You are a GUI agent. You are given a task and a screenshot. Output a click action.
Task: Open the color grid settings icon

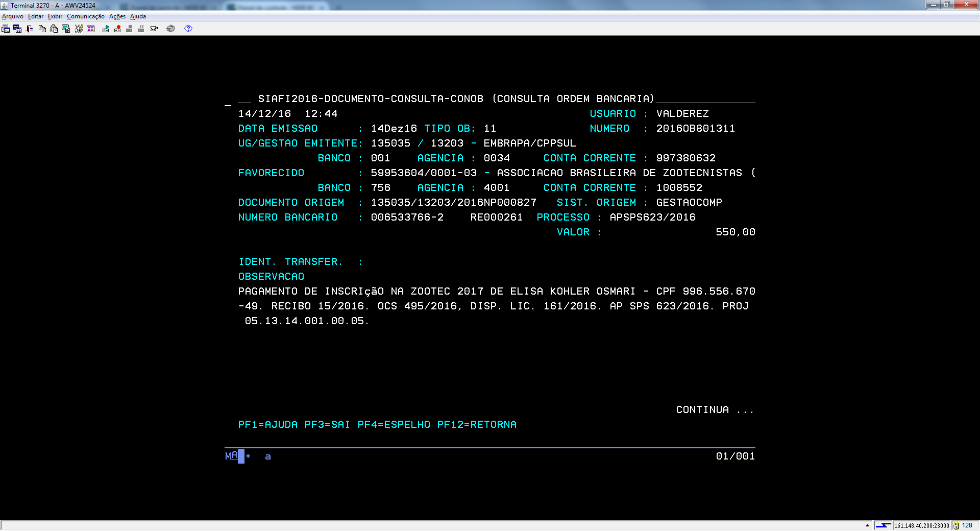coord(91,29)
